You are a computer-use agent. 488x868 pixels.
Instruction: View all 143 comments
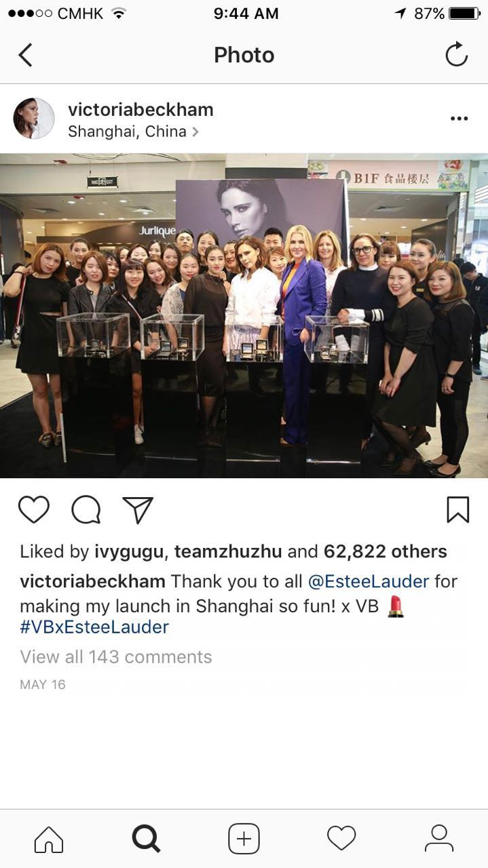point(116,656)
